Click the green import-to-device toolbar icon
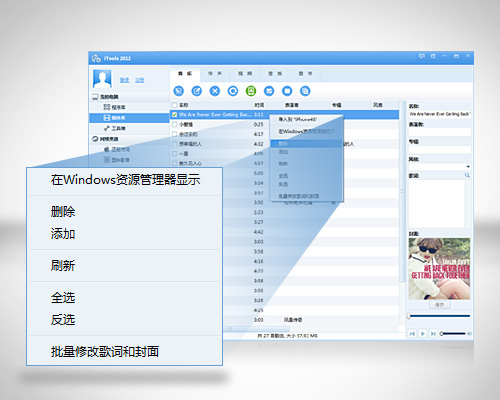 point(251,91)
